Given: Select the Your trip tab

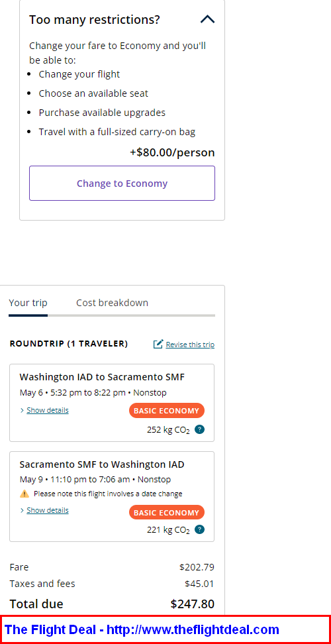Looking at the screenshot, I should (x=28, y=303).
